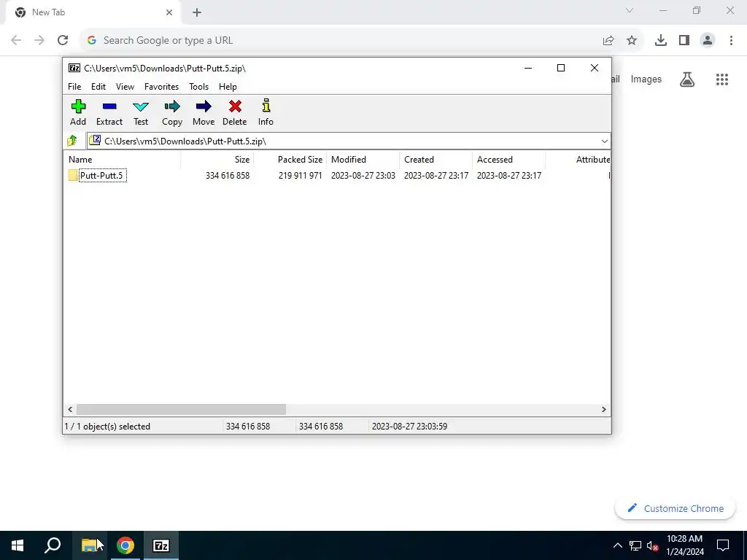
Task: Open File Explorer from taskbar
Action: (90, 545)
